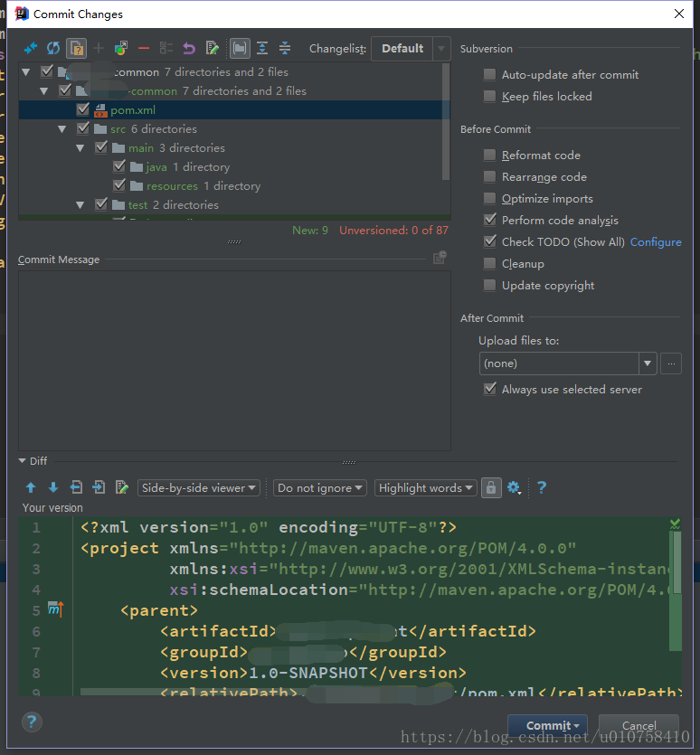Click the edit source (pencil) icon in top toolbar
The width and height of the screenshot is (700, 755).
(212, 48)
